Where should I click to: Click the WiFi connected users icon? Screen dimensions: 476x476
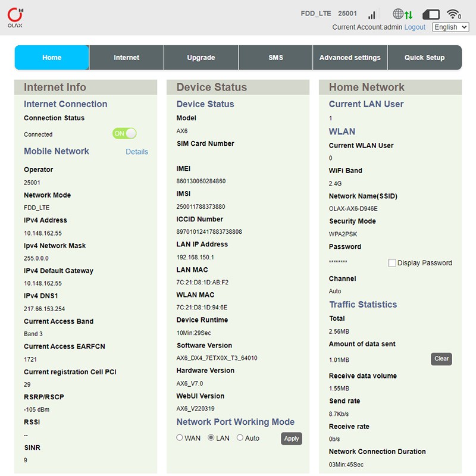(454, 14)
